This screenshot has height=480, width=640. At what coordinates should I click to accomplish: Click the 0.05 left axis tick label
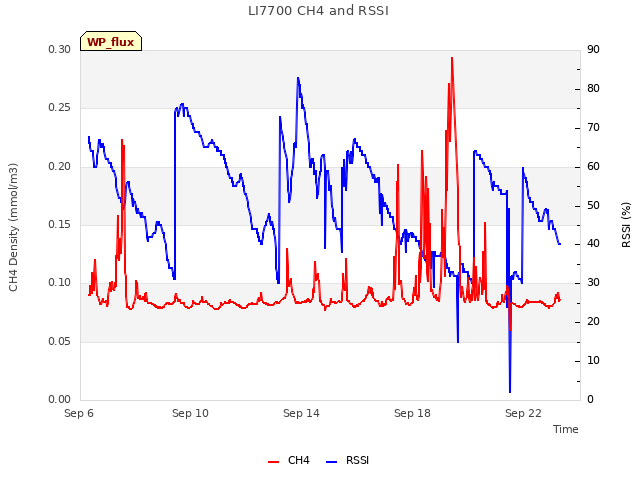[60, 341]
